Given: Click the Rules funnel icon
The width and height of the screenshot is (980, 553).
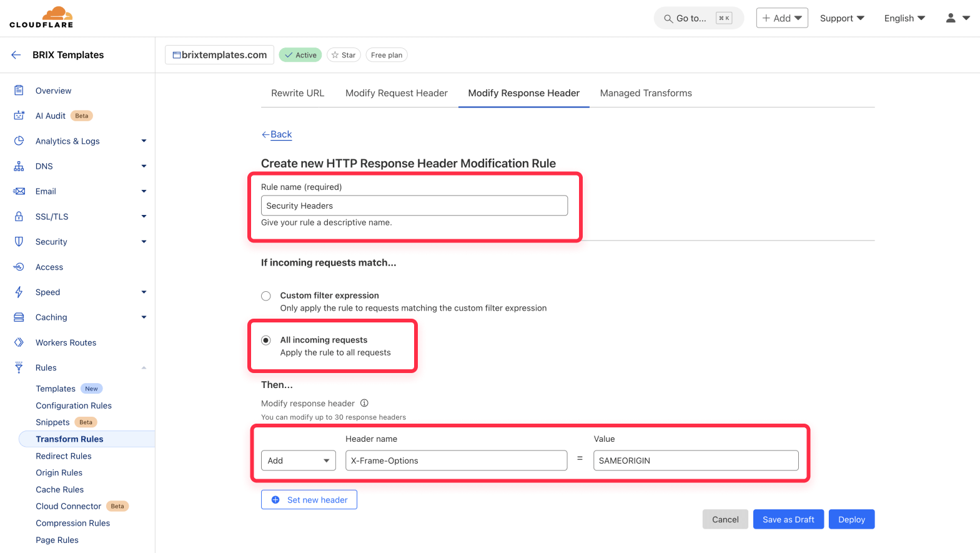Looking at the screenshot, I should 19,367.
